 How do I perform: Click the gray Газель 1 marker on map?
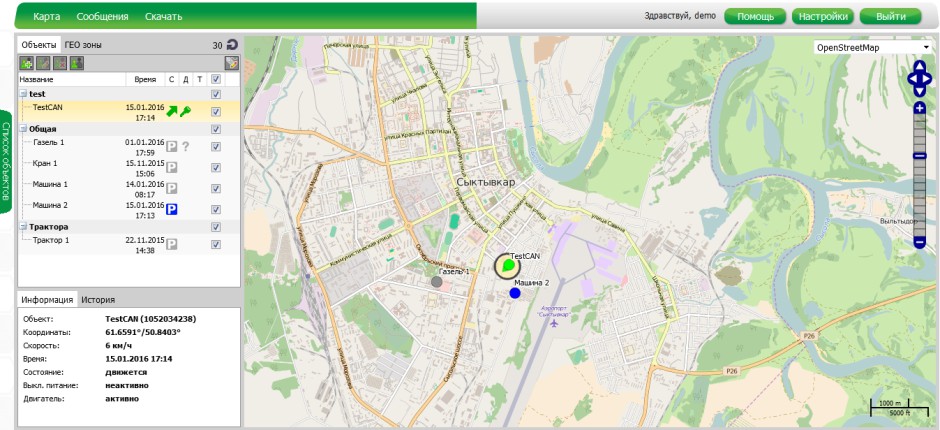(436, 281)
